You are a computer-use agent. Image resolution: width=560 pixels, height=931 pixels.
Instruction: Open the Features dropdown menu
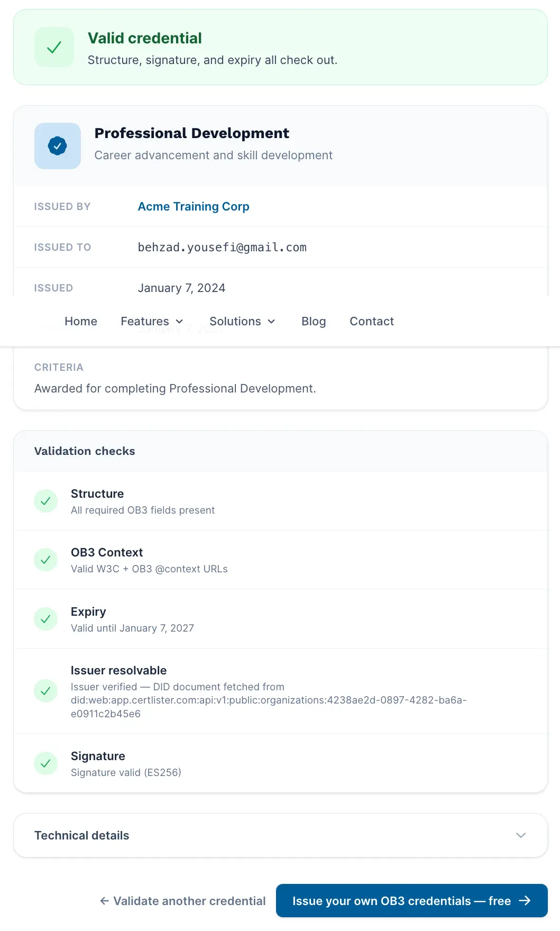tap(152, 321)
